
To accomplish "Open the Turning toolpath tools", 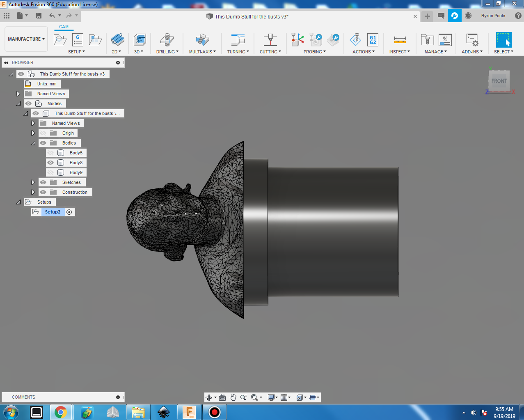I will 238,40.
